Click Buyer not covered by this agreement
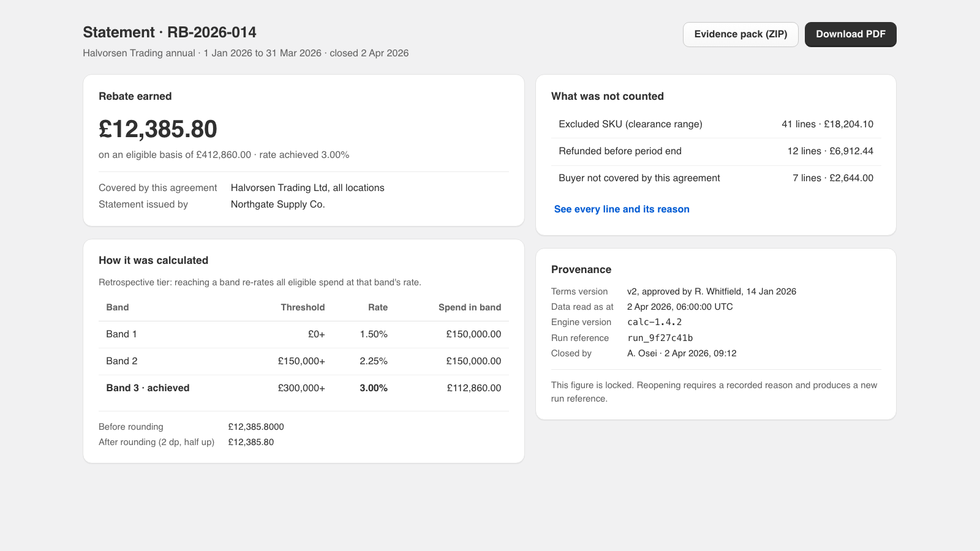Viewport: 980px width, 551px height. 639,178
